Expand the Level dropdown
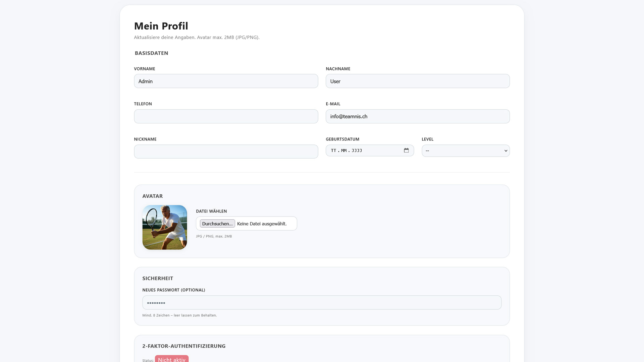Image resolution: width=644 pixels, height=362 pixels. click(x=465, y=151)
